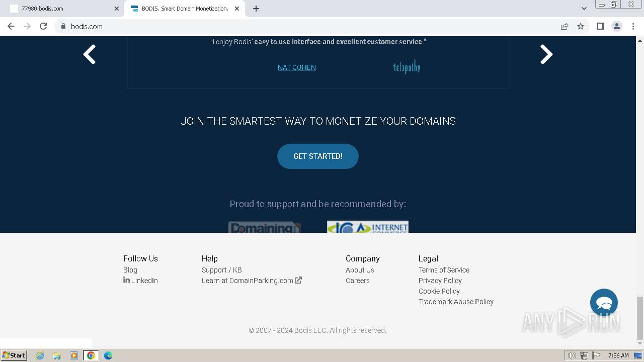Open the tab search dropdown
The height and width of the screenshot is (362, 644).
pos(584,9)
